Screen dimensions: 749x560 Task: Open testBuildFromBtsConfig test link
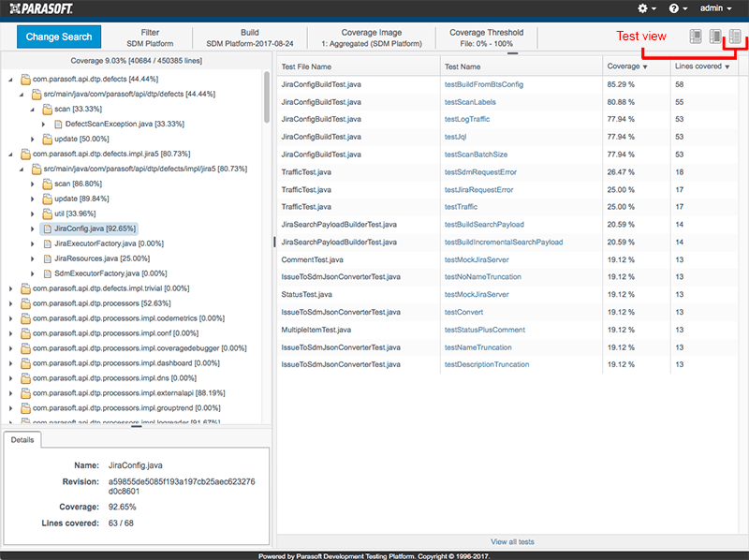pos(484,84)
